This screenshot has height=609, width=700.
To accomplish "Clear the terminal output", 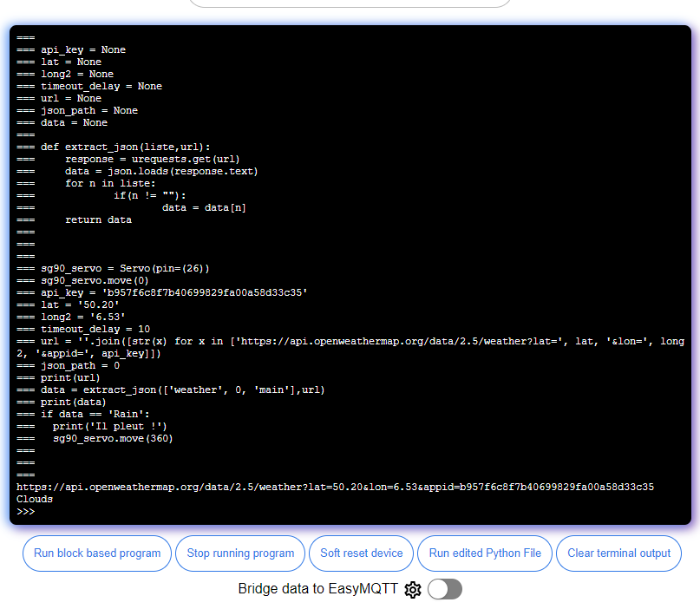I will click(618, 553).
